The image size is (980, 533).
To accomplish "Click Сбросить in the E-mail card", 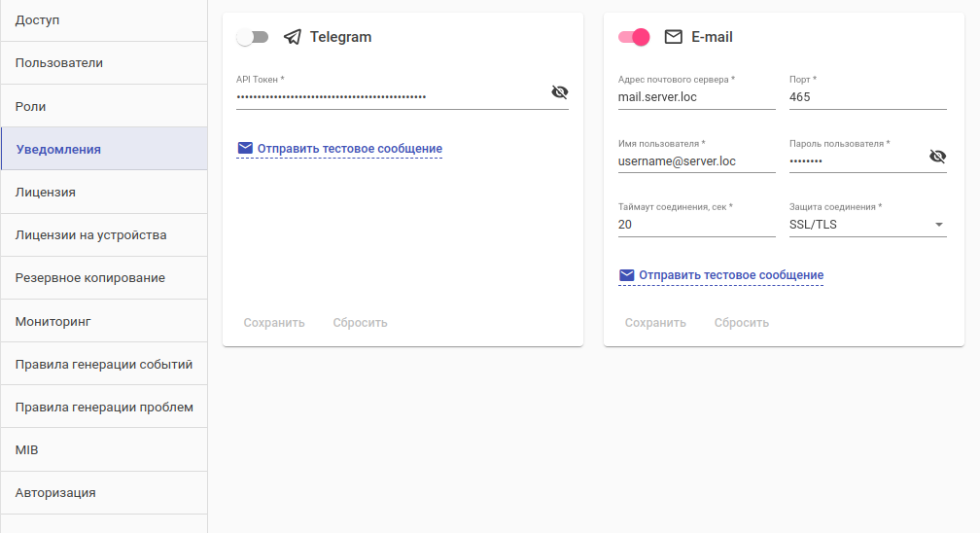I will [x=741, y=323].
